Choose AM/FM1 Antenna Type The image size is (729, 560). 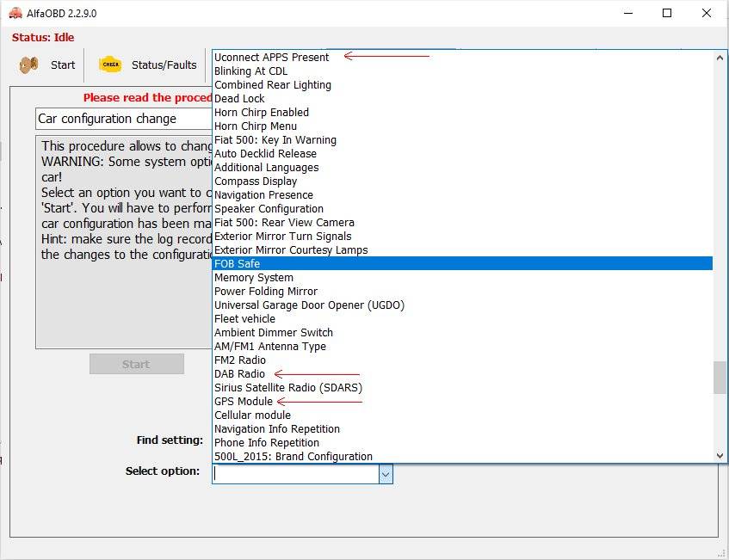click(462, 346)
